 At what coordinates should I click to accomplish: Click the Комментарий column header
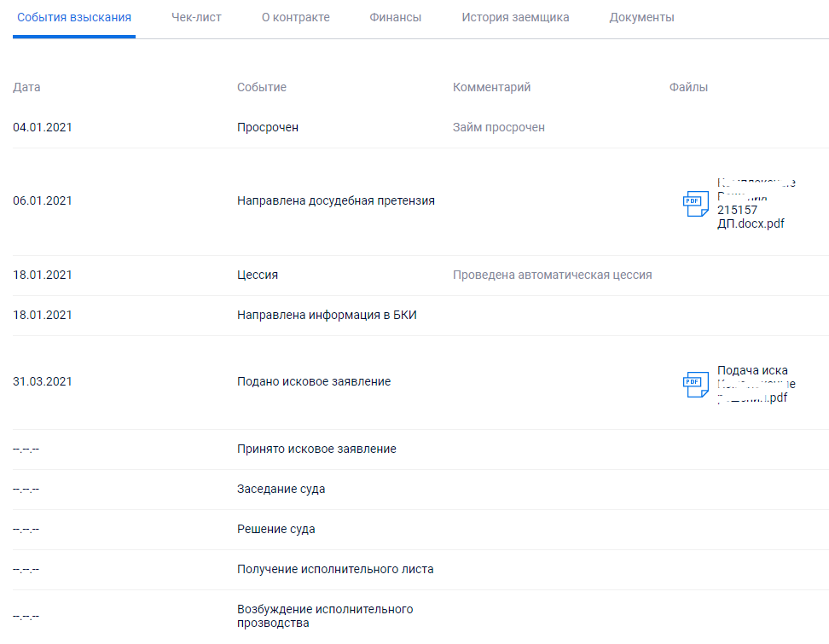tap(491, 87)
